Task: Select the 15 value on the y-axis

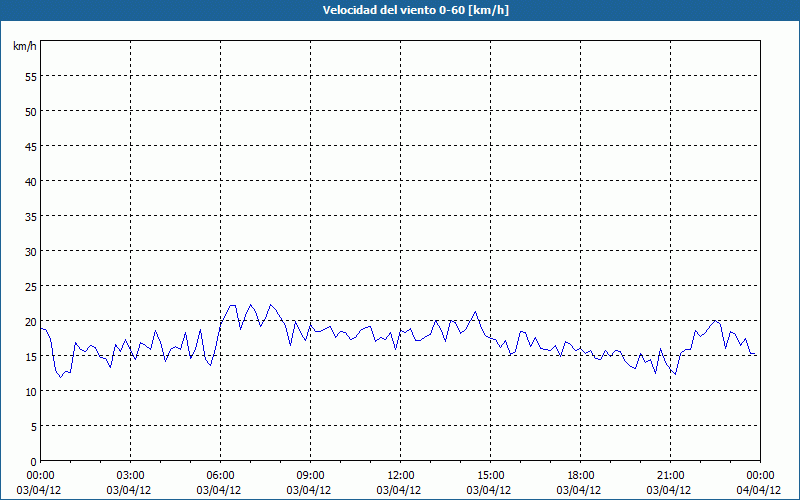Action: [31, 357]
